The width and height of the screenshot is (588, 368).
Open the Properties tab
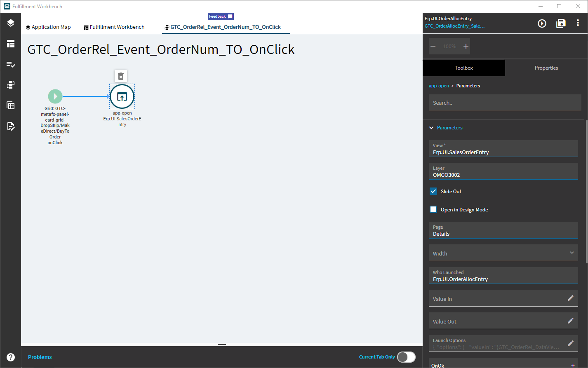point(546,68)
